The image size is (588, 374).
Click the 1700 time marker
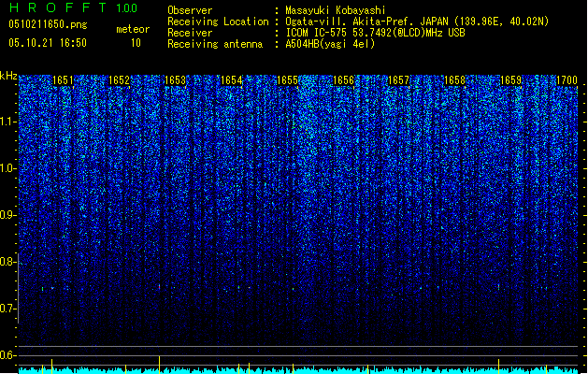pyautogui.click(x=566, y=80)
